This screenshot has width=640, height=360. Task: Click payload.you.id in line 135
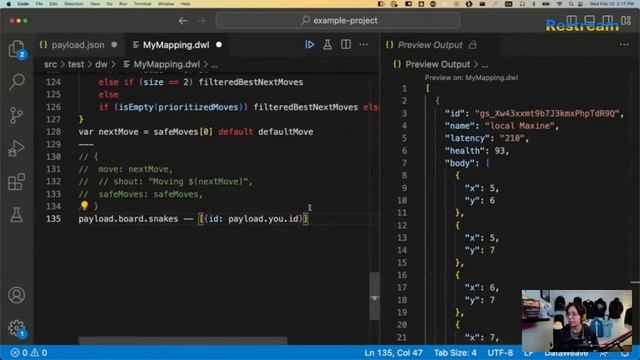pyautogui.click(x=263, y=219)
